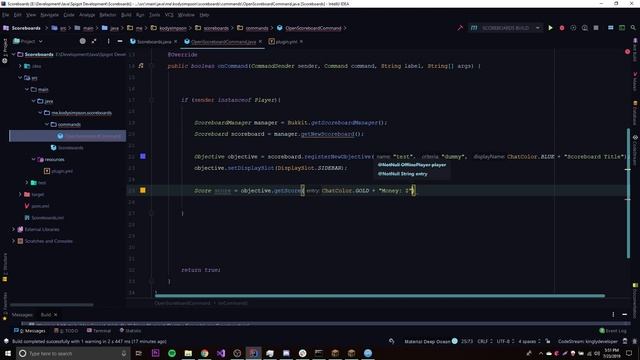Click the Task View taskbar icon
This screenshot has width=640, height=360.
[x=139, y=353]
